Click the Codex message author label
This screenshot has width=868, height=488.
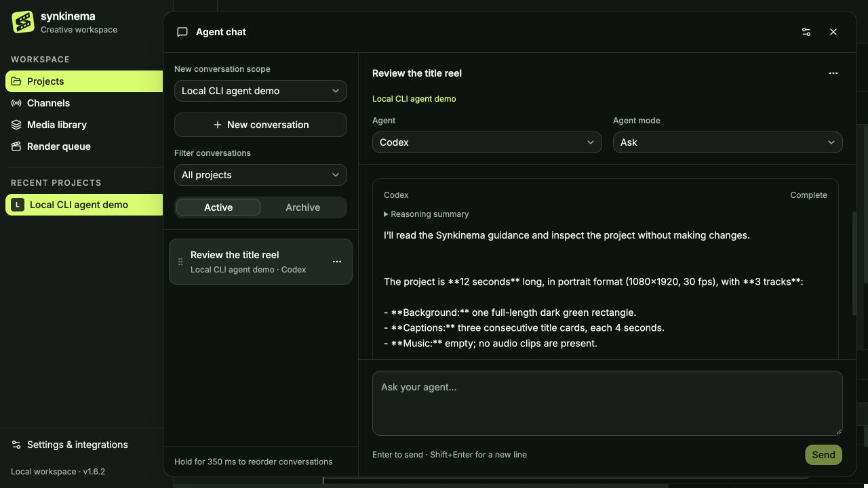coord(396,195)
